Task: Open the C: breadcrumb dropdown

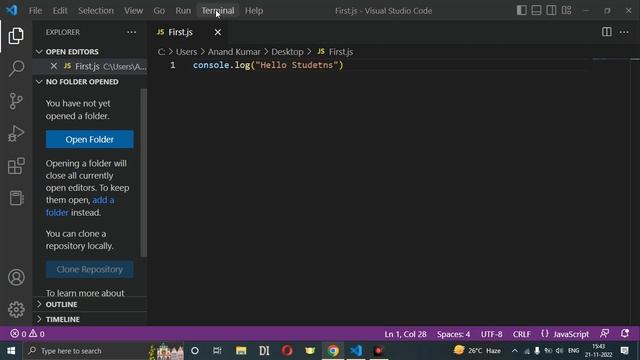Action: pyautogui.click(x=162, y=52)
